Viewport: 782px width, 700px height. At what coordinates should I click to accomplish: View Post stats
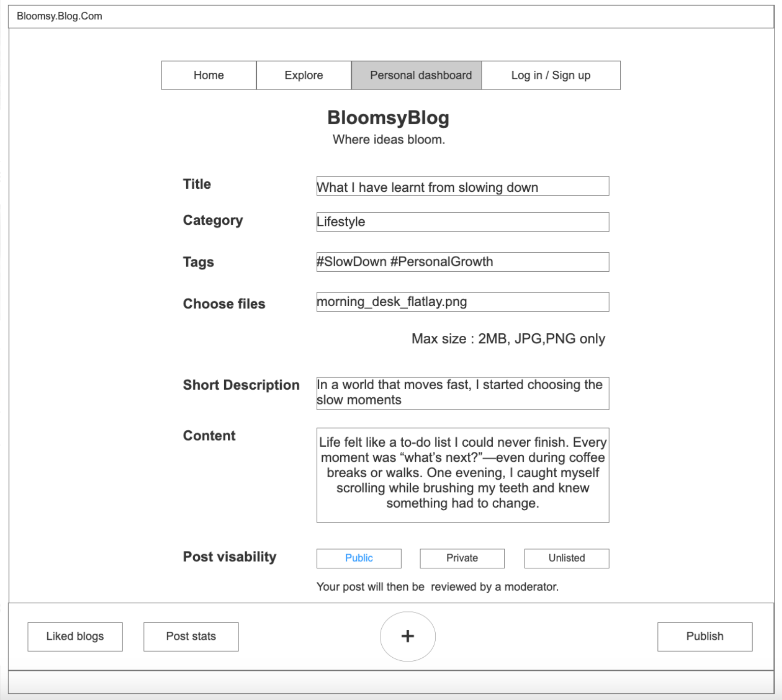click(x=191, y=636)
